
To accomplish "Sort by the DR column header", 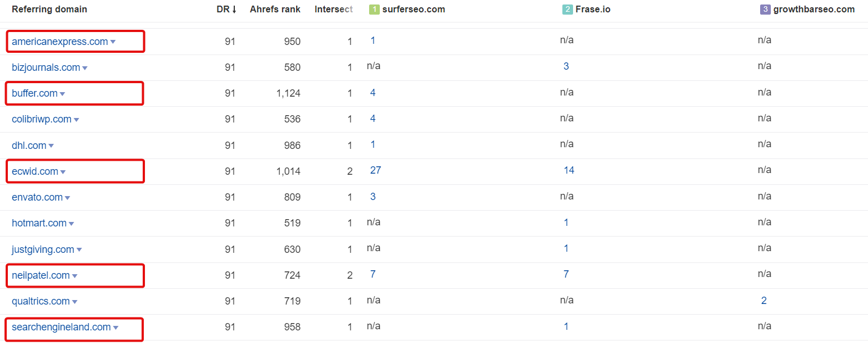I will 226,10.
